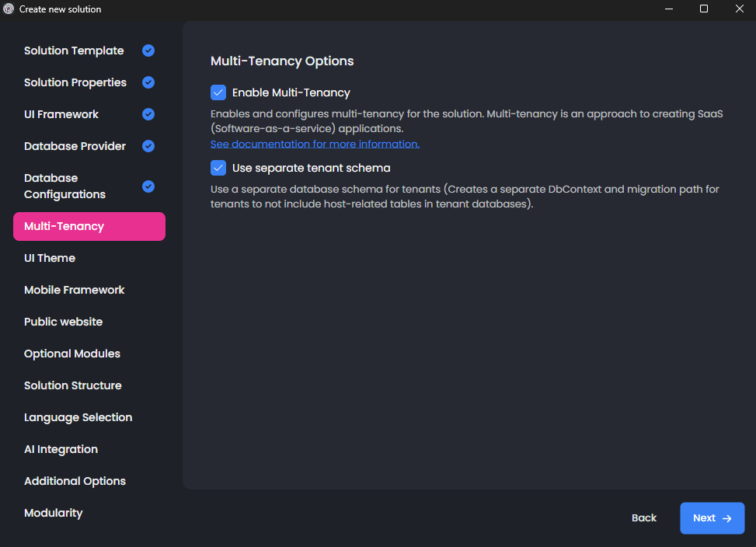This screenshot has height=547, width=756.
Task: Click the app logo in title bar
Action: click(x=9, y=9)
